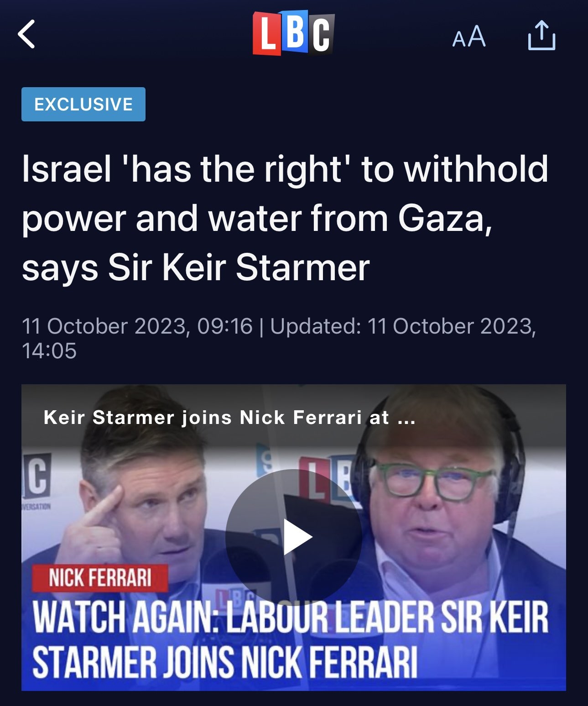The image size is (588, 706).
Task: Tap the 11 October 2023, 09:16 publish date
Action: [137, 326]
